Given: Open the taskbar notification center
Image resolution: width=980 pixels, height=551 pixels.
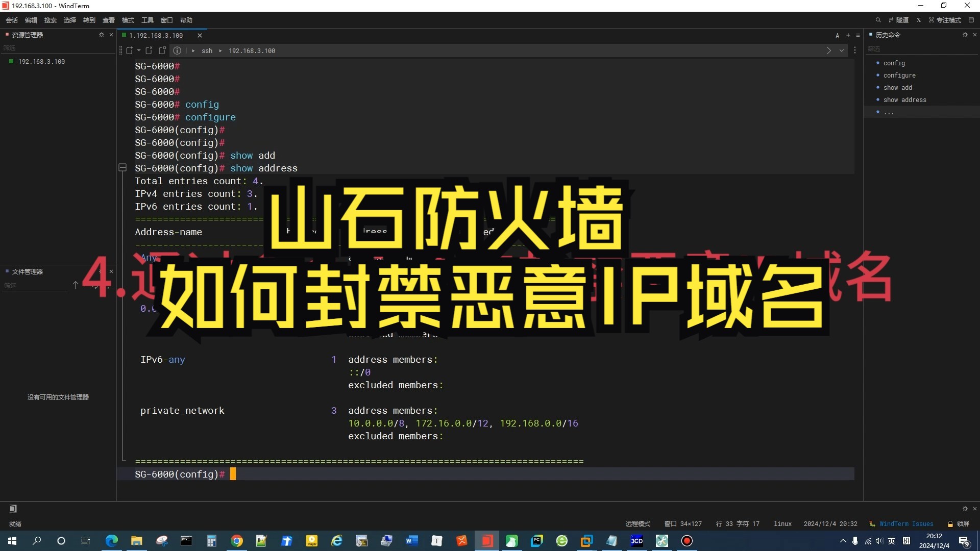Looking at the screenshot, I should 964,541.
